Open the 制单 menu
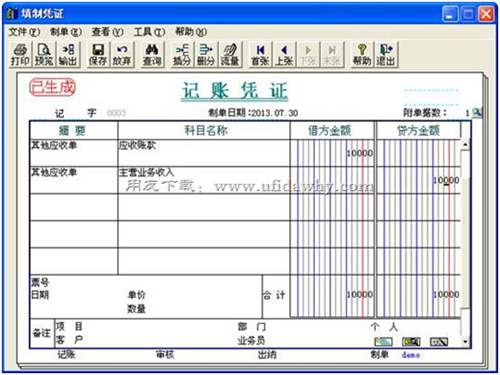This screenshot has height=375, width=500. [66, 32]
